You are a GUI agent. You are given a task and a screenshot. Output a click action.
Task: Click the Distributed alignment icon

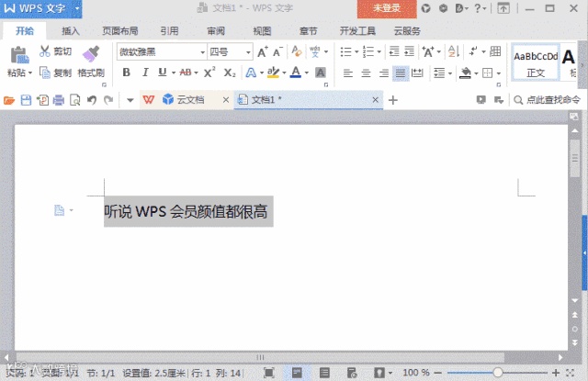tap(417, 73)
